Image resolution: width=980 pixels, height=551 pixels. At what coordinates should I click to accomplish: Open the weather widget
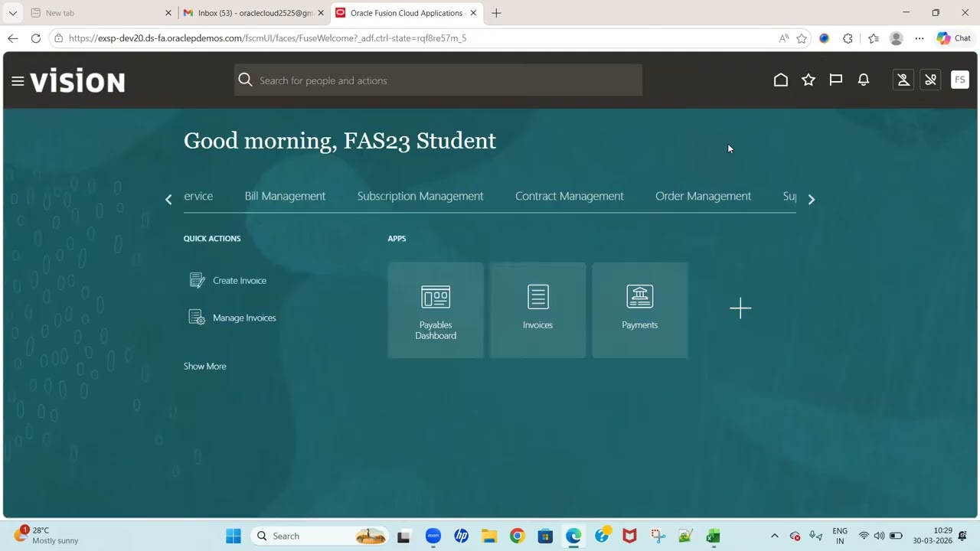coord(47,535)
